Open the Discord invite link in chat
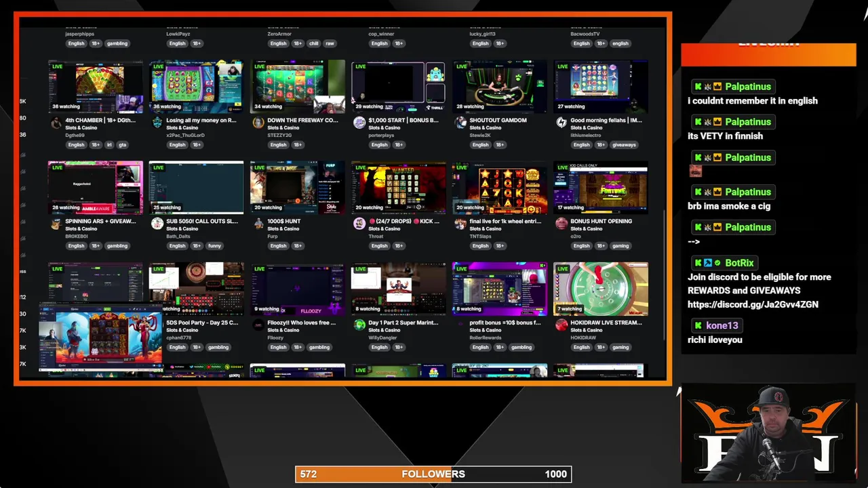This screenshot has width=868, height=488. [x=753, y=304]
